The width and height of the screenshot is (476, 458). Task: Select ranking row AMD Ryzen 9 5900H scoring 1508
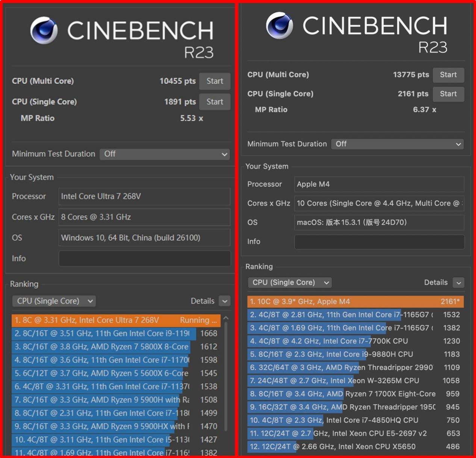tap(116, 400)
